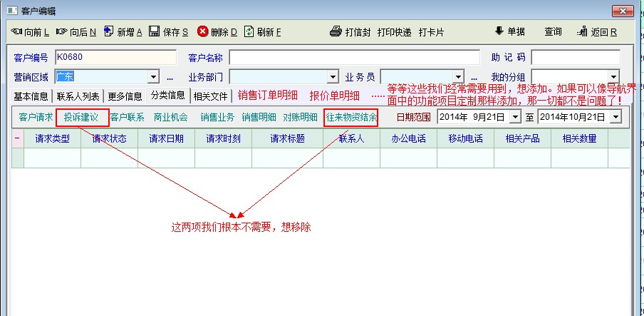Viewport: 644px width, 316px height.
Task: Expand the 我的分组 dropdown
Action: point(613,77)
